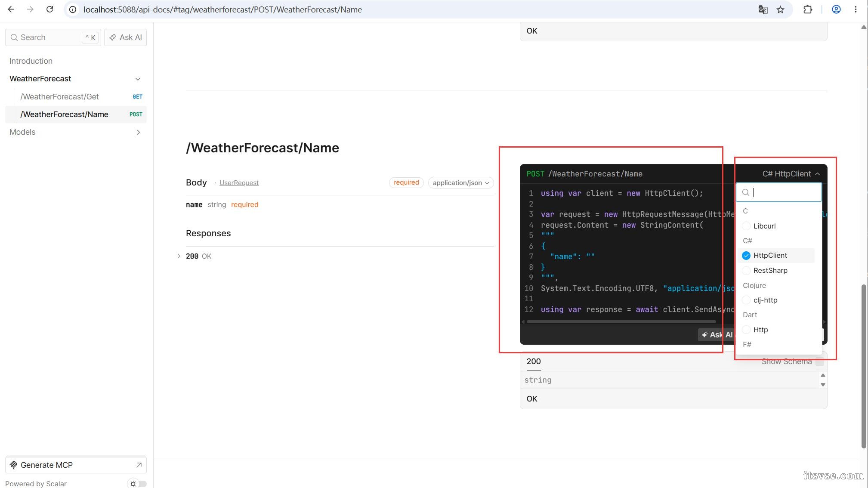This screenshot has height=488, width=868.
Task: Expand the Models sidebar section
Action: point(138,132)
